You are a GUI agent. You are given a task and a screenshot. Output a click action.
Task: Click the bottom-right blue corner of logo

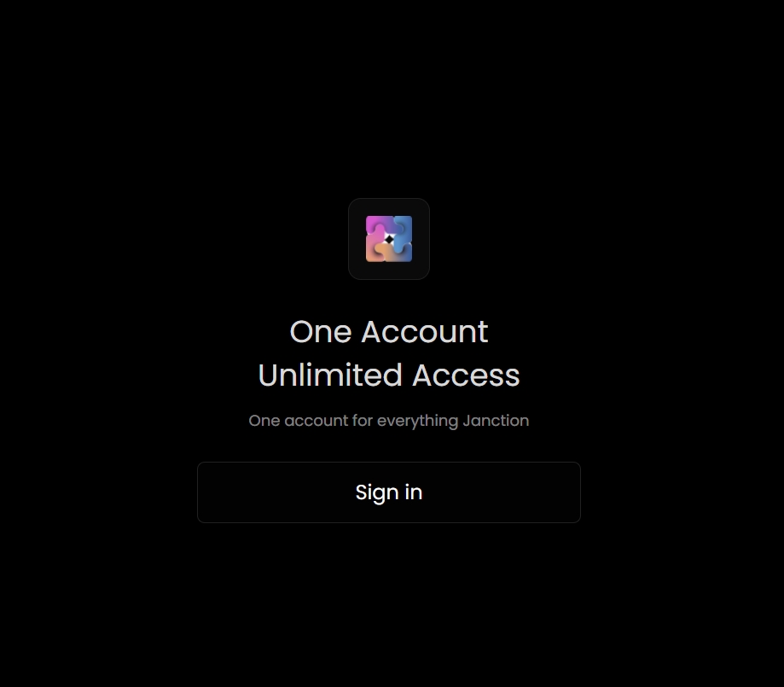[x=406, y=256]
